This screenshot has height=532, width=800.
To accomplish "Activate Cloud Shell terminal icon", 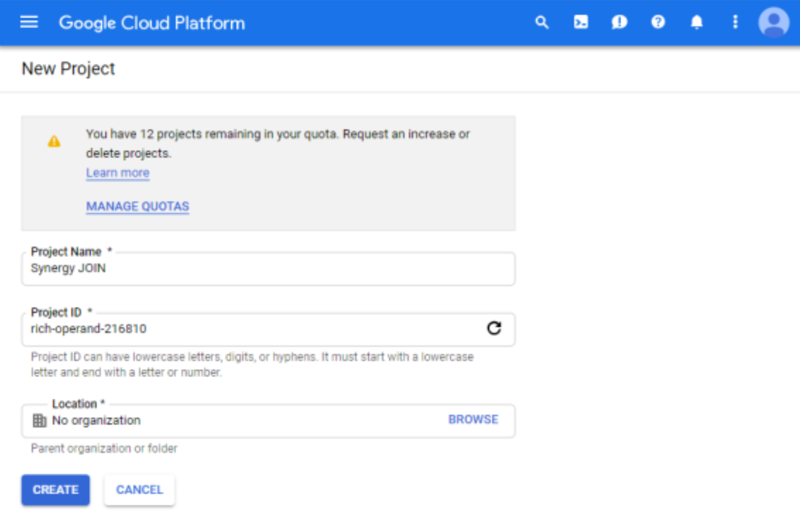I will (x=581, y=22).
